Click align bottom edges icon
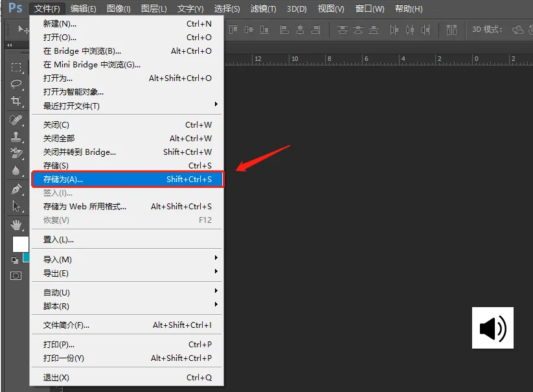The width and height of the screenshot is (533, 392). click(264, 30)
